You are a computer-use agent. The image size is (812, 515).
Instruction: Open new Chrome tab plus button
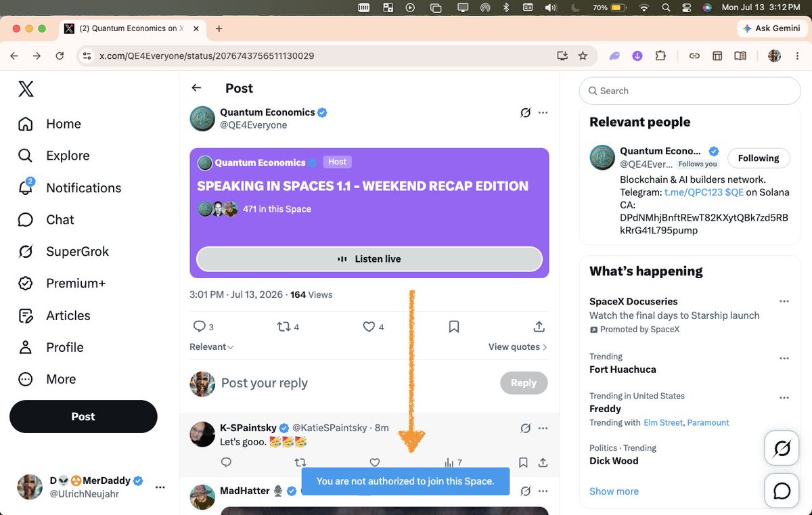219,28
